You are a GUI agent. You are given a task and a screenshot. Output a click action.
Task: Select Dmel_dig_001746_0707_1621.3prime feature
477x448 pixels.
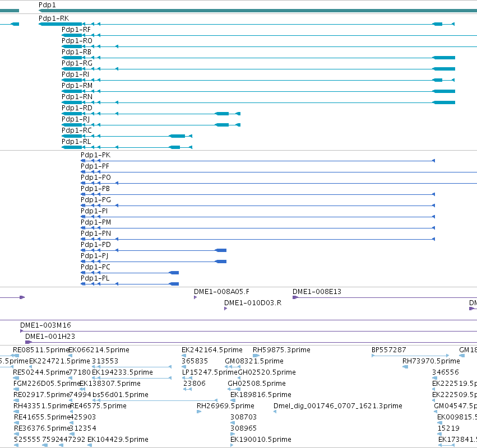tap(338, 406)
